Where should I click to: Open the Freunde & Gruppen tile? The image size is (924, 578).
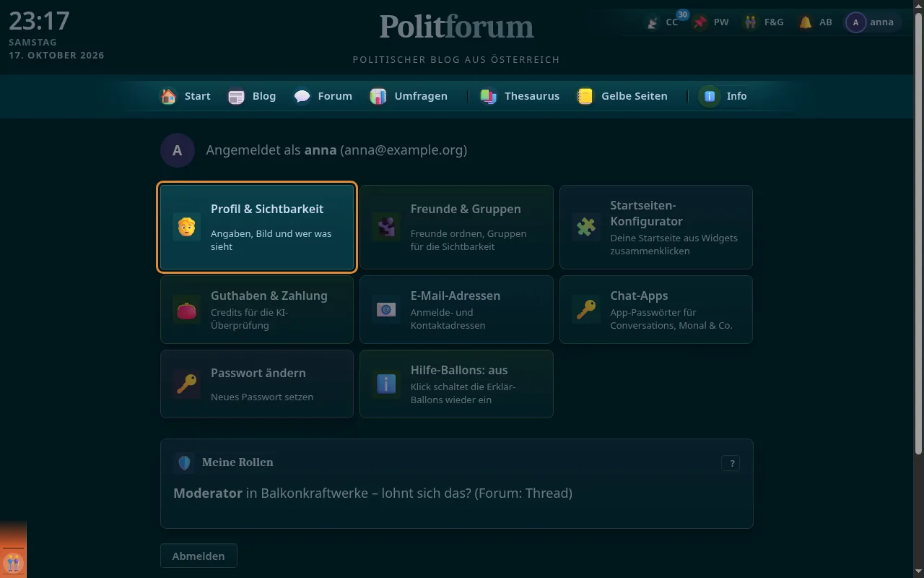coord(456,227)
